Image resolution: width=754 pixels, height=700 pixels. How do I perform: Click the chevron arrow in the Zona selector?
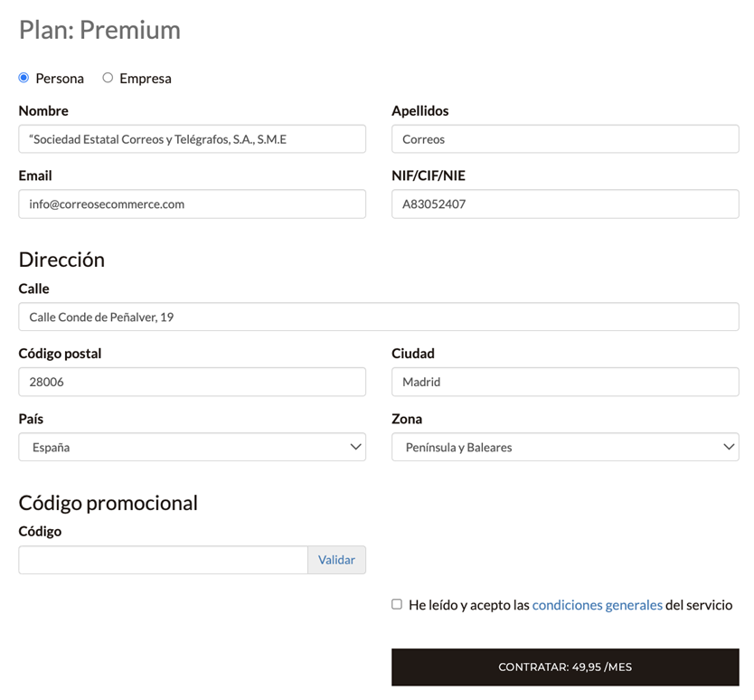[729, 447]
